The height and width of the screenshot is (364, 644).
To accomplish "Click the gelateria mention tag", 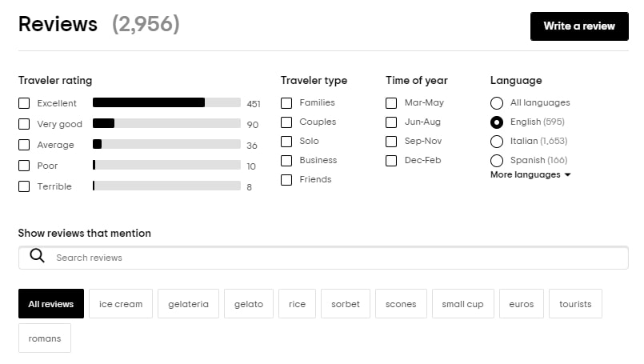I will 188,304.
